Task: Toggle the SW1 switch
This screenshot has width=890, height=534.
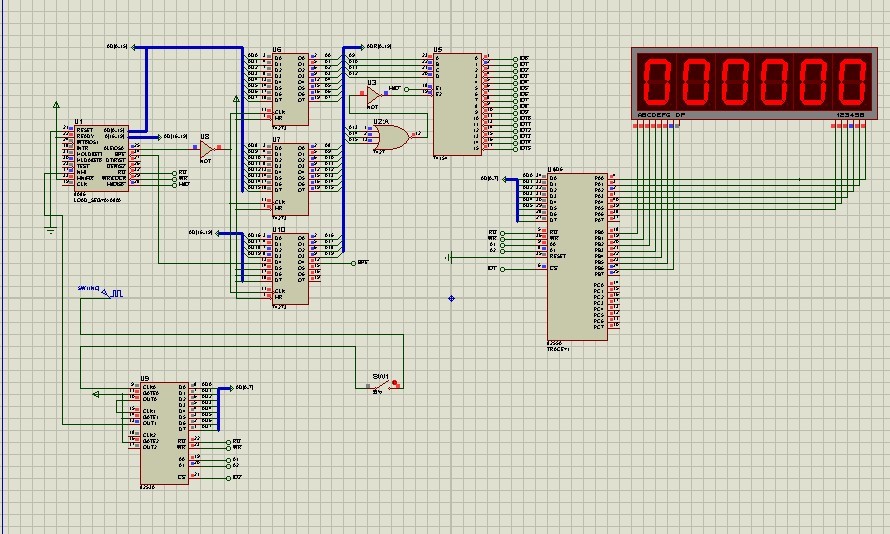Action: (384, 386)
